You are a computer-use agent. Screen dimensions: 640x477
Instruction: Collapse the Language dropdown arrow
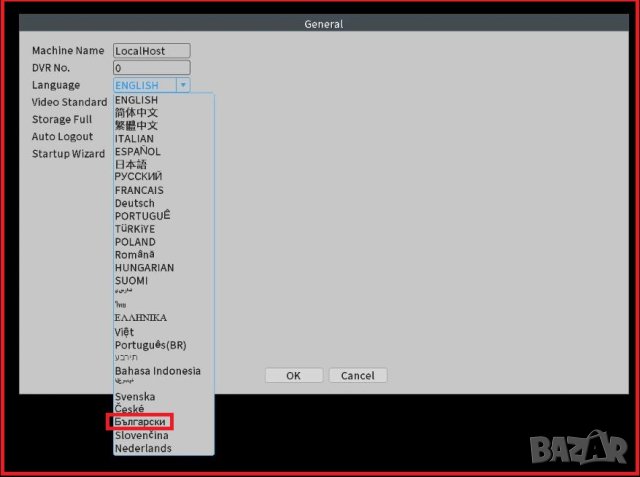(182, 86)
